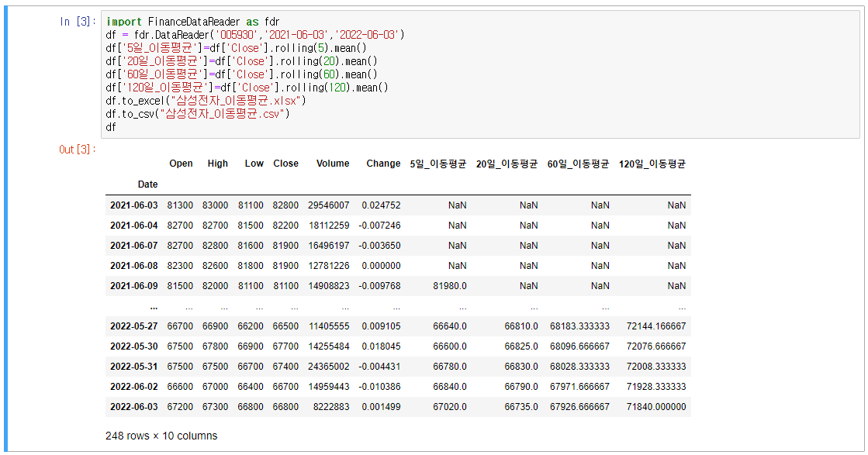Click Open price 81300 in first row
This screenshot has height=455, width=868.
[180, 205]
